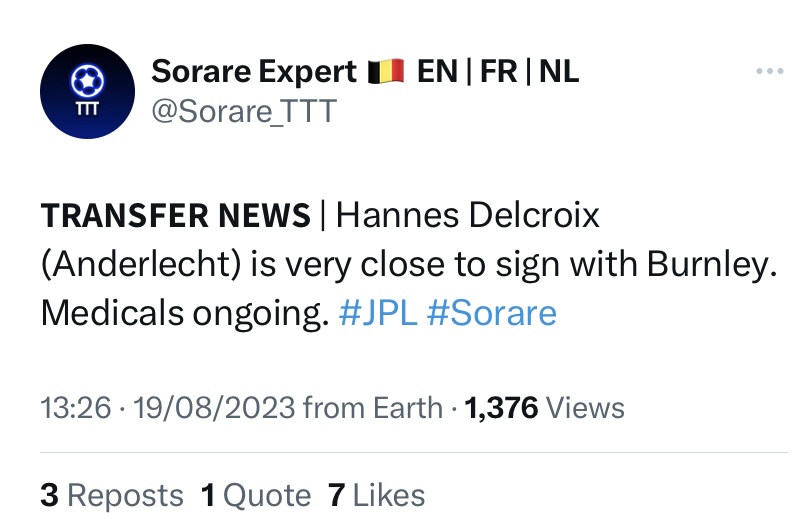Open the three-dot more options menu

pos(769,72)
